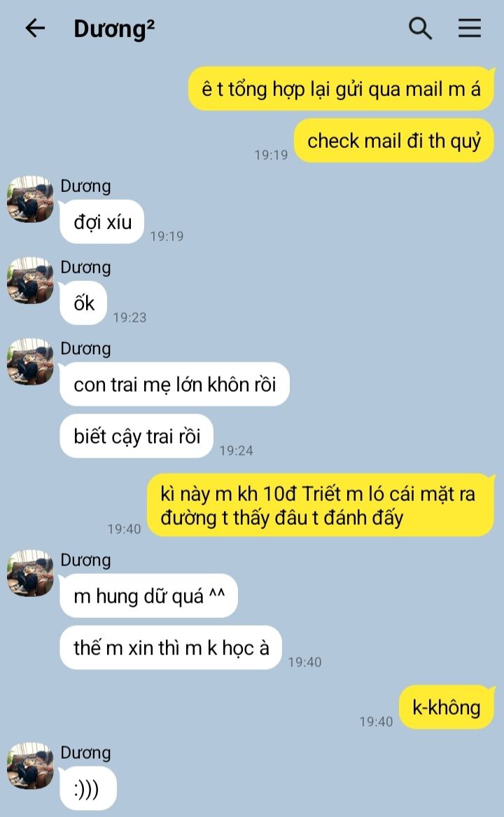This screenshot has width=504, height=817.
Task: Tap avatar beside 'm hung dữ quá' message
Action: point(30,573)
